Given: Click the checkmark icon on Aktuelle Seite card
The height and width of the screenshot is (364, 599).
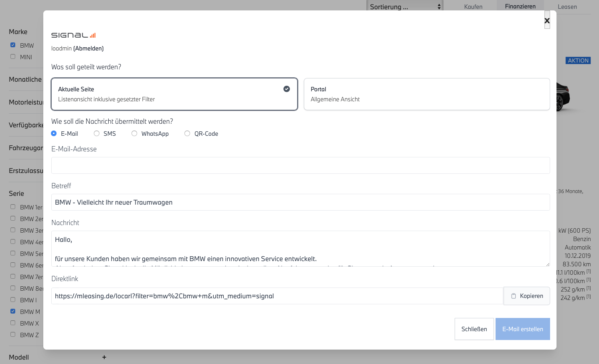Looking at the screenshot, I should coord(287,89).
